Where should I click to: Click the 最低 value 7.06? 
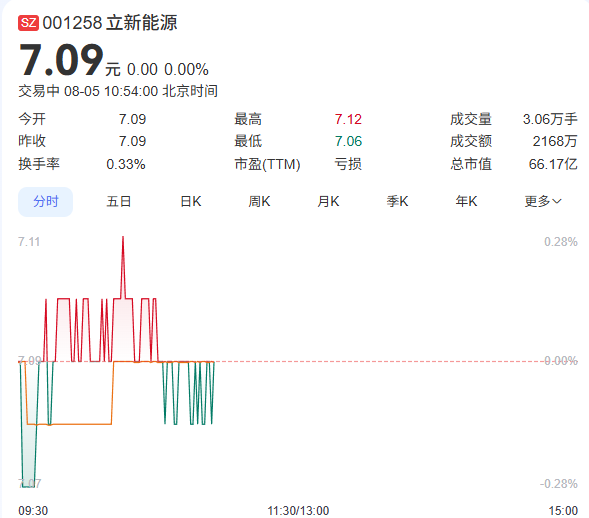tap(348, 141)
